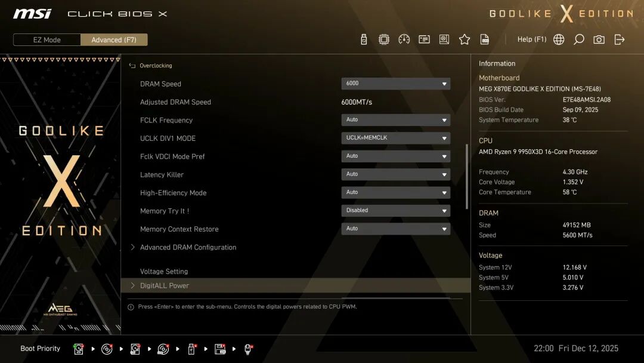
Task: Click BIOS version E7E48AMSI.2A08
Action: point(587,100)
